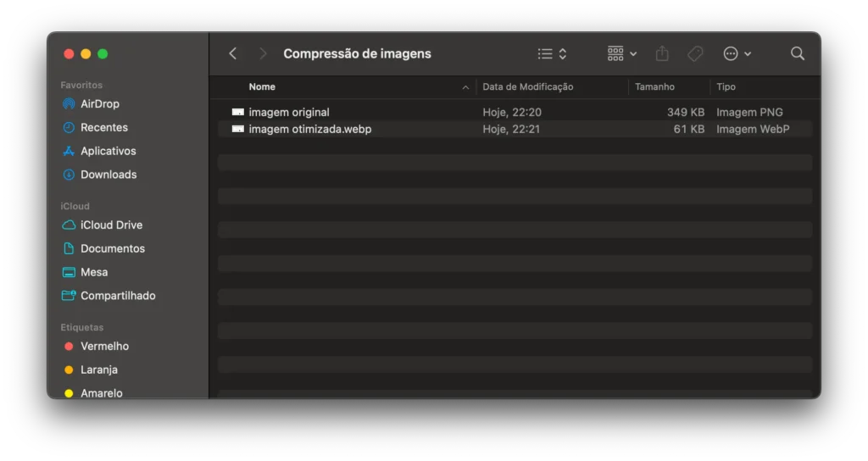Screen dimensions: 868x461
Task: Click the Mesa desktop icon
Action: (x=69, y=272)
